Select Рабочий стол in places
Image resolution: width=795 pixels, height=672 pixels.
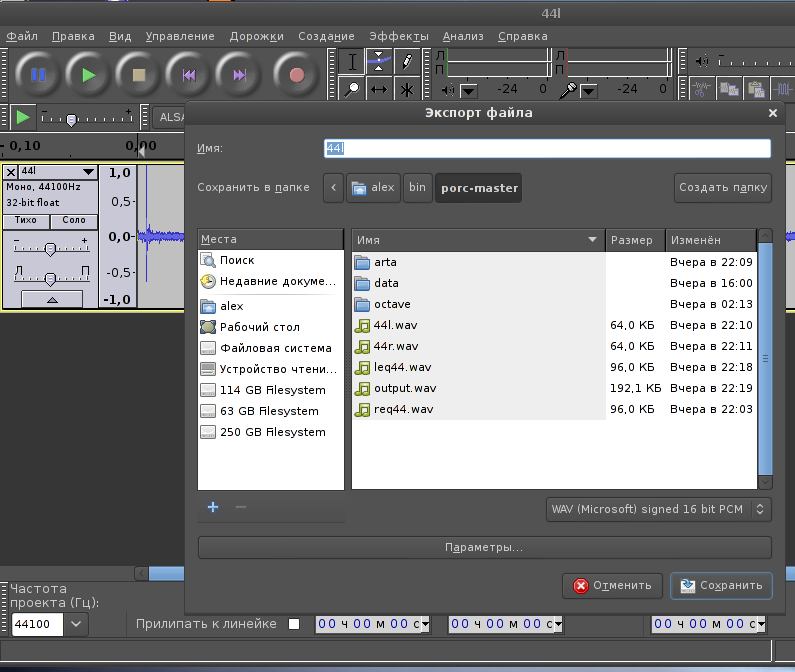click(271, 327)
